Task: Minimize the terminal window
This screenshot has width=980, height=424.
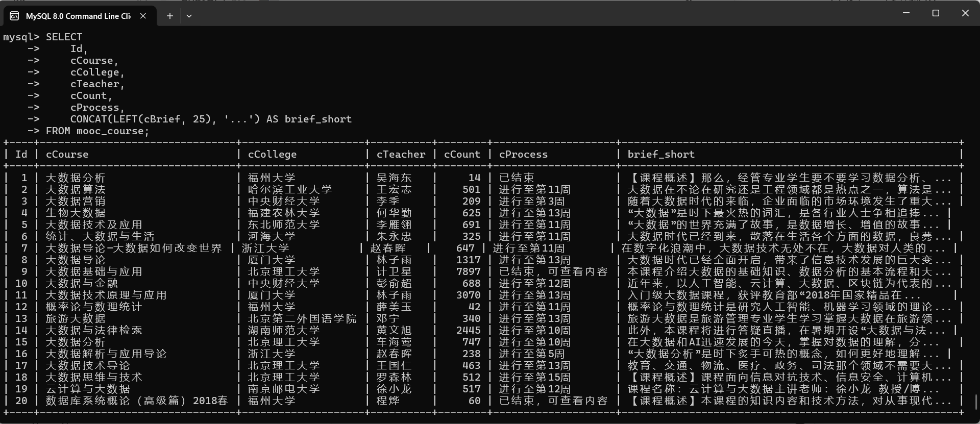Action: 906,13
